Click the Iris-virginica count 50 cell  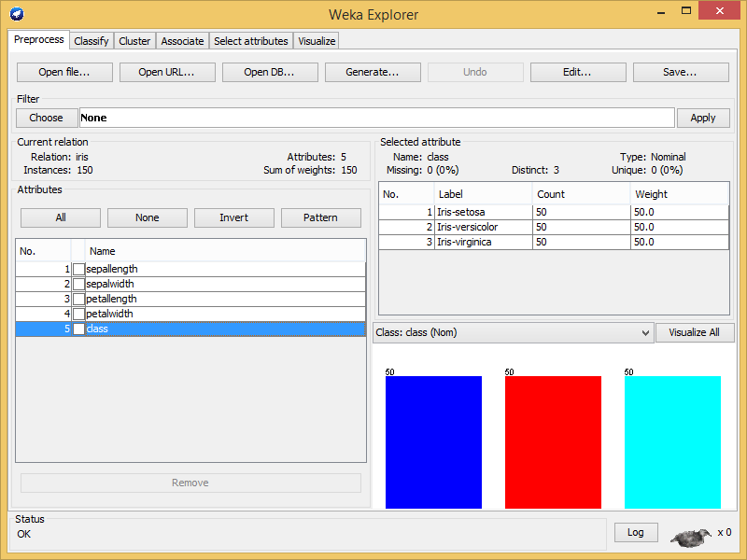point(581,242)
